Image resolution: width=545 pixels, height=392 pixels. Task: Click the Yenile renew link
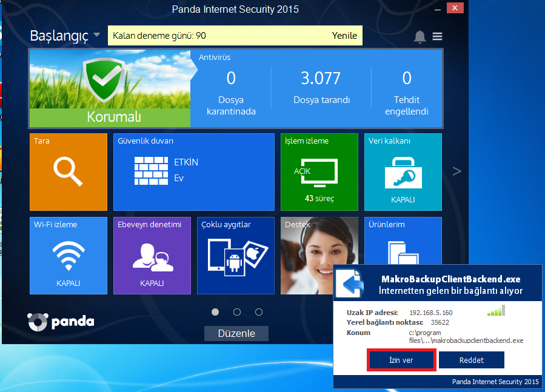click(344, 36)
